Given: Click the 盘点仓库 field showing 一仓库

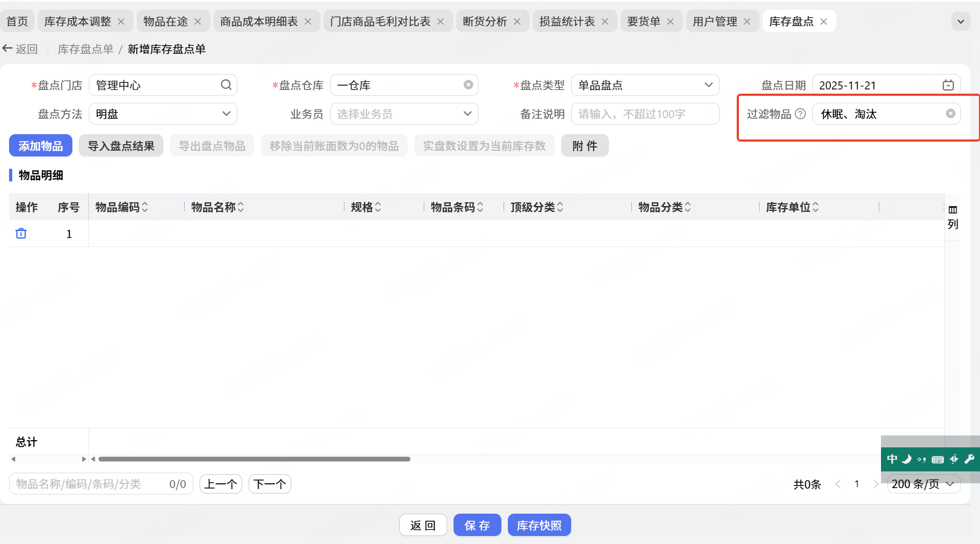Looking at the screenshot, I should (x=404, y=85).
